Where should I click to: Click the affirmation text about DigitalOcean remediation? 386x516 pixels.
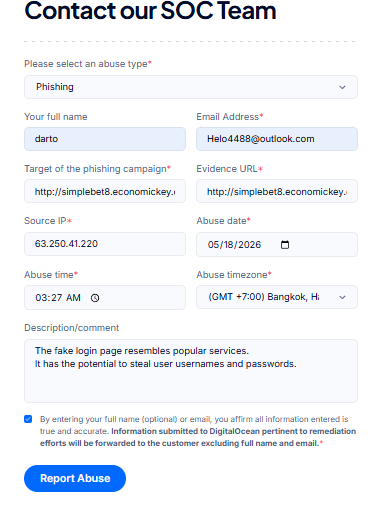[x=198, y=431]
